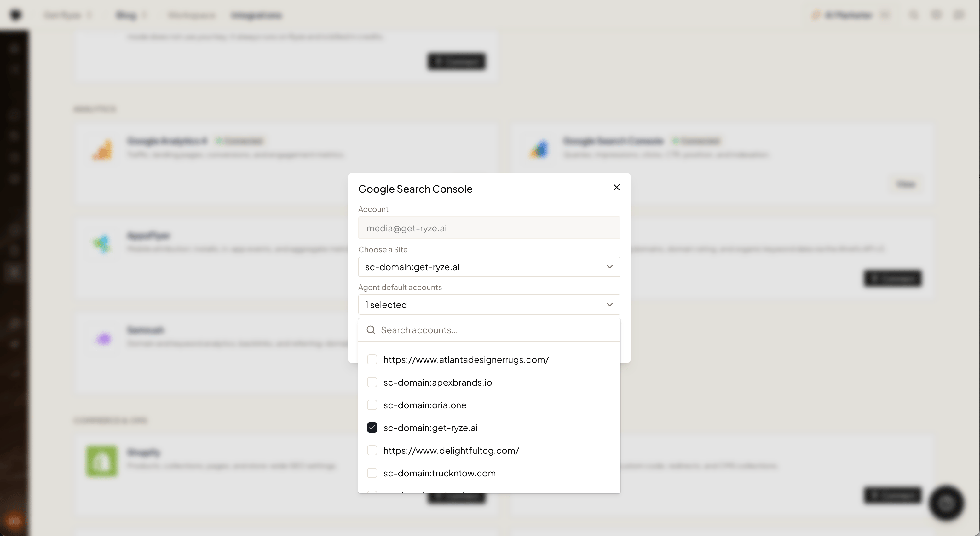Viewport: 980px width, 536px height.
Task: Click the media@get-ryze.ai account field
Action: (x=489, y=228)
